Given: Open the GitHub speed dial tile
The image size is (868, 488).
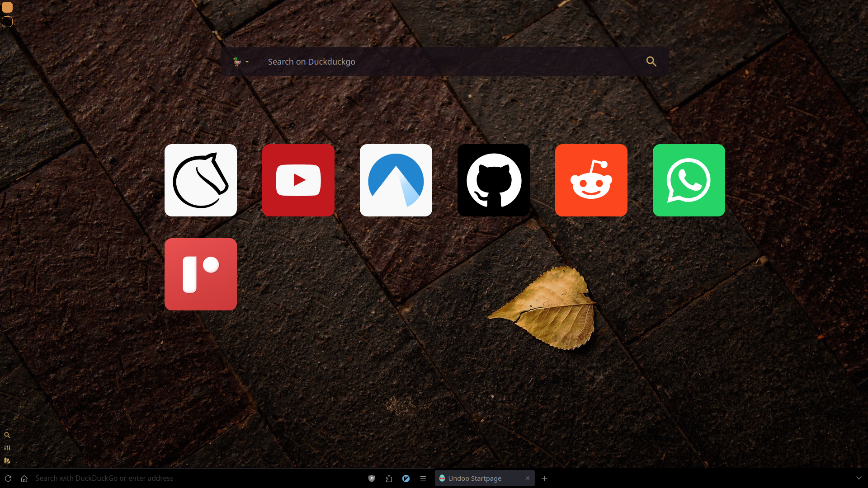Looking at the screenshot, I should click(x=494, y=180).
